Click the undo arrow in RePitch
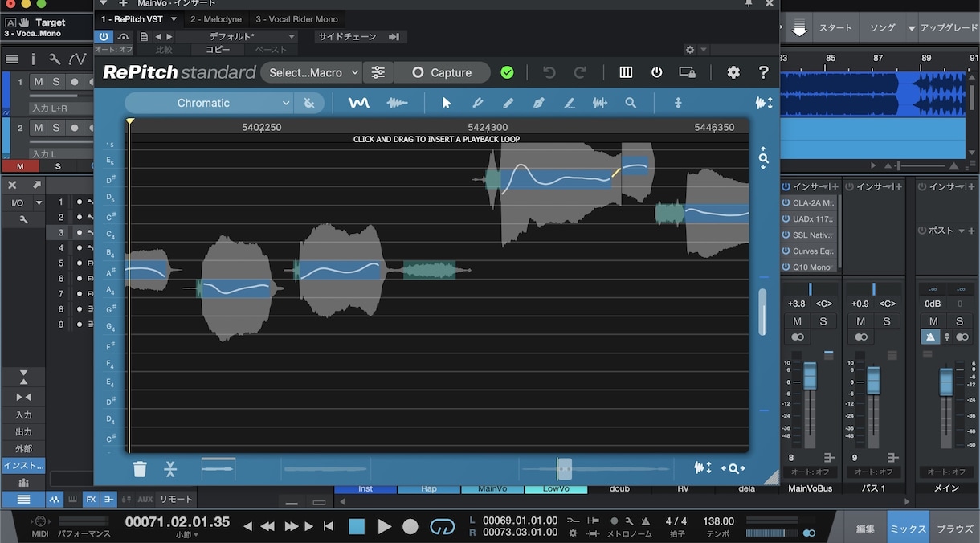 point(549,72)
